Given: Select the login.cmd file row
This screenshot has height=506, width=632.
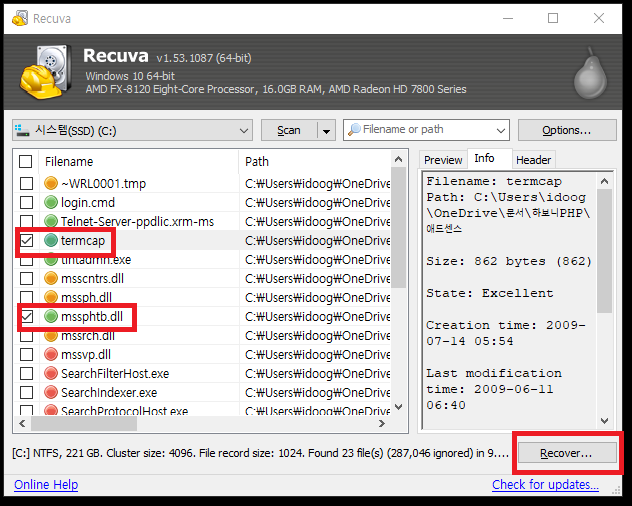Looking at the screenshot, I should (203, 202).
